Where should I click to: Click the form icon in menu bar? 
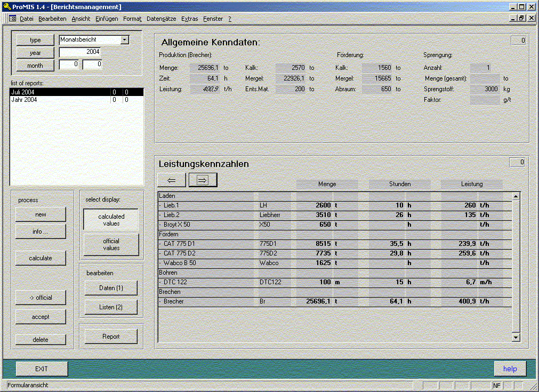pyautogui.click(x=13, y=19)
